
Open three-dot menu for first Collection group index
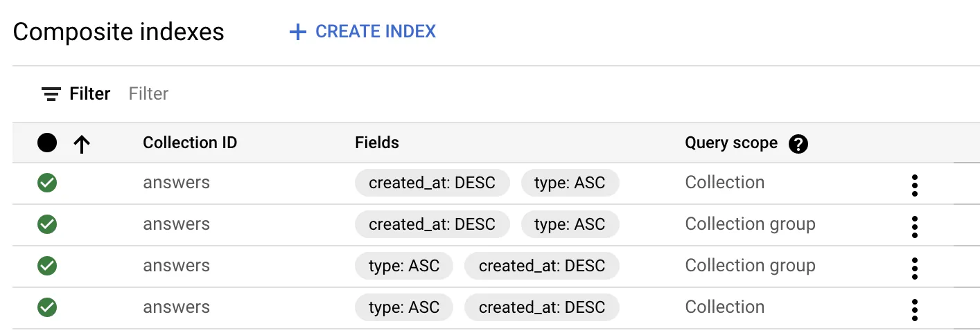coord(915,226)
